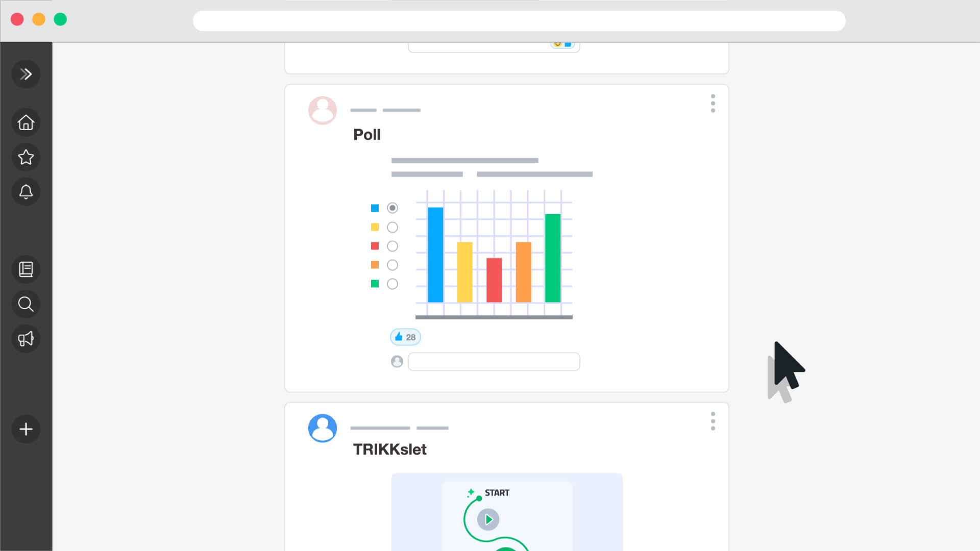Image resolution: width=980 pixels, height=551 pixels.
Task: Play the TRIKKslet START video
Action: point(488,520)
